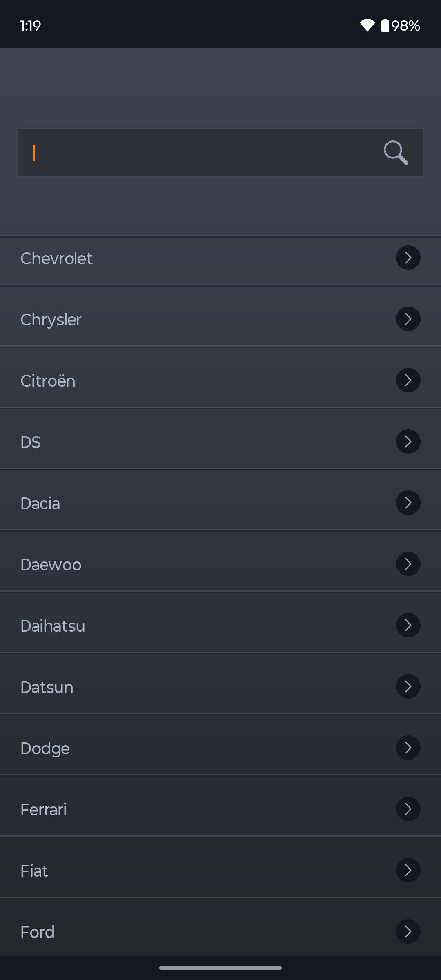
Task: Select the Dodge brand label
Action: click(x=45, y=748)
